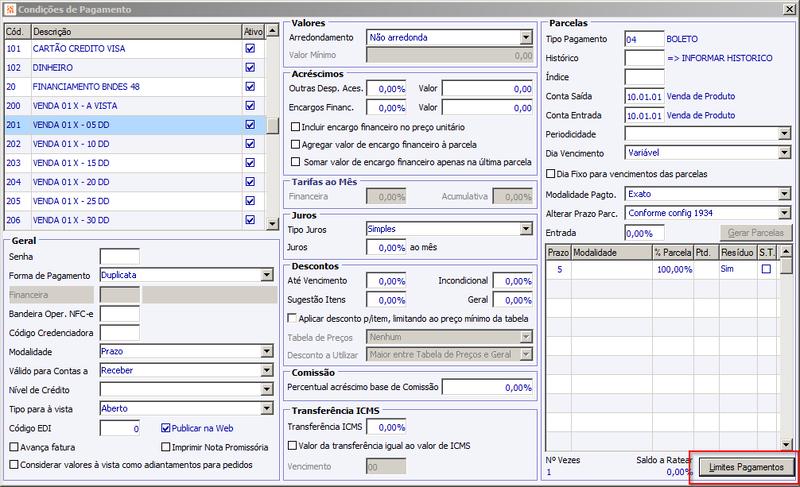
Task: Click scroll-up arrow of parcelas grid
Action: (786, 251)
